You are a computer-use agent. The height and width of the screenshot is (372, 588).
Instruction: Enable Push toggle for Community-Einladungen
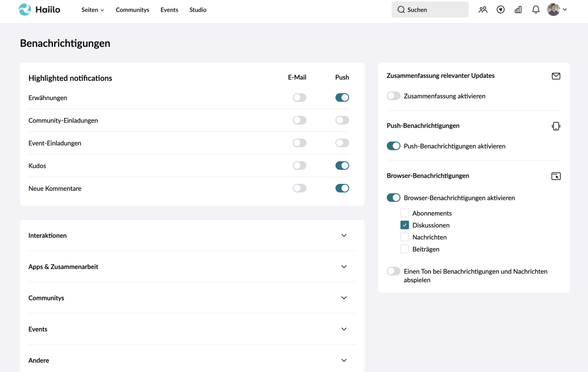342,120
